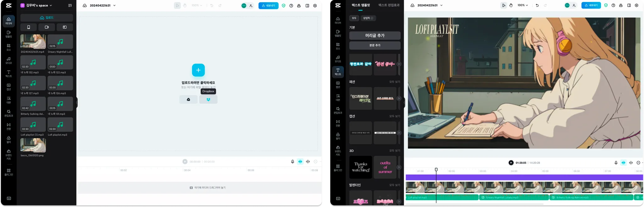The image size is (644, 207).
Task: Open 미디어 panel in left editor sidebar
Action: point(8,21)
